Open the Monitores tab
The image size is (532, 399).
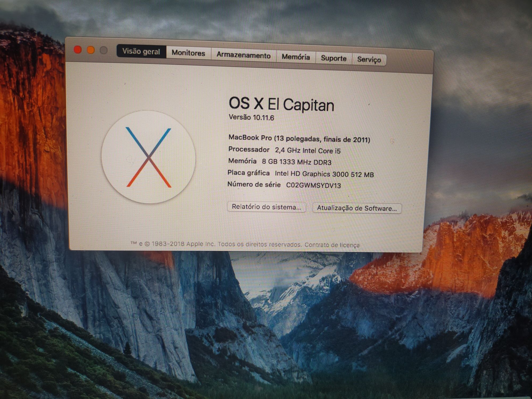click(188, 53)
